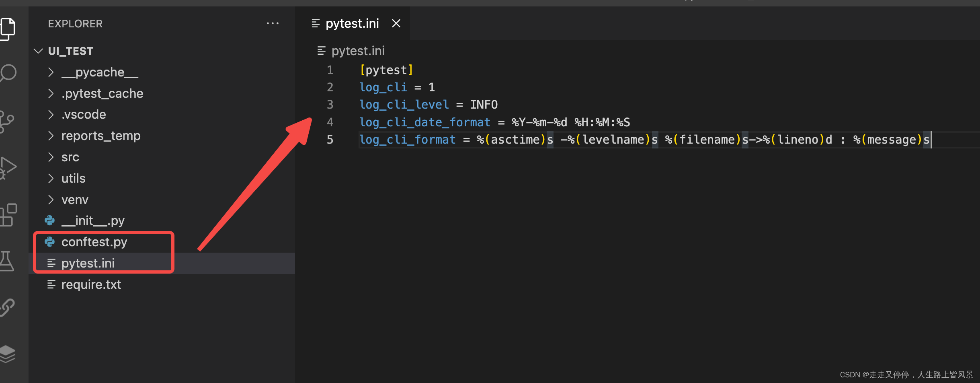Click the Python icon beside conftest.py
This screenshot has height=383, width=980.
point(50,242)
